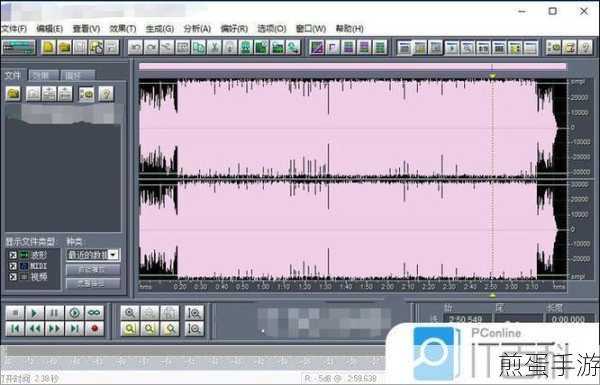The height and width of the screenshot is (385, 600).
Task: Click the button directly below 种类 dropdown
Action: tap(93, 269)
